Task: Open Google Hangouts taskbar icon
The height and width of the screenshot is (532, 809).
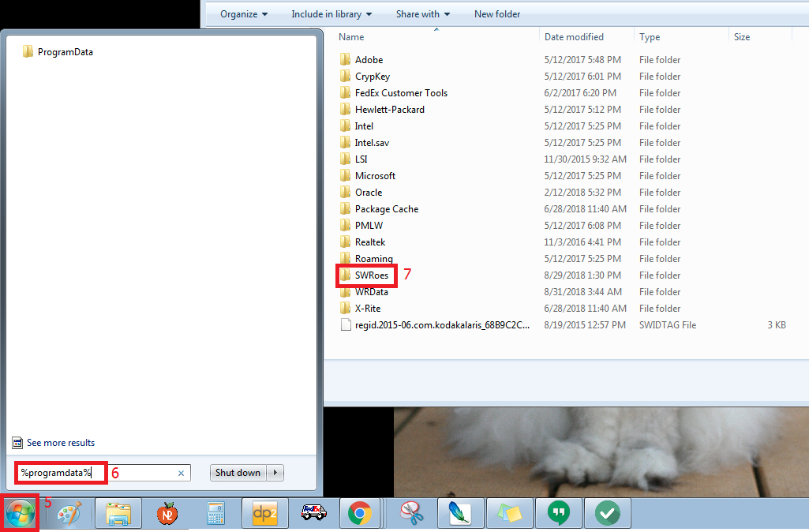Action: pos(558,514)
